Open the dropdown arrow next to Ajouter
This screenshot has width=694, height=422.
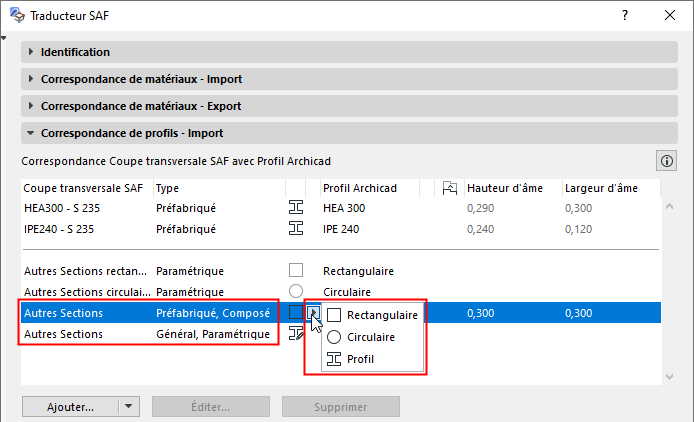tap(129, 406)
